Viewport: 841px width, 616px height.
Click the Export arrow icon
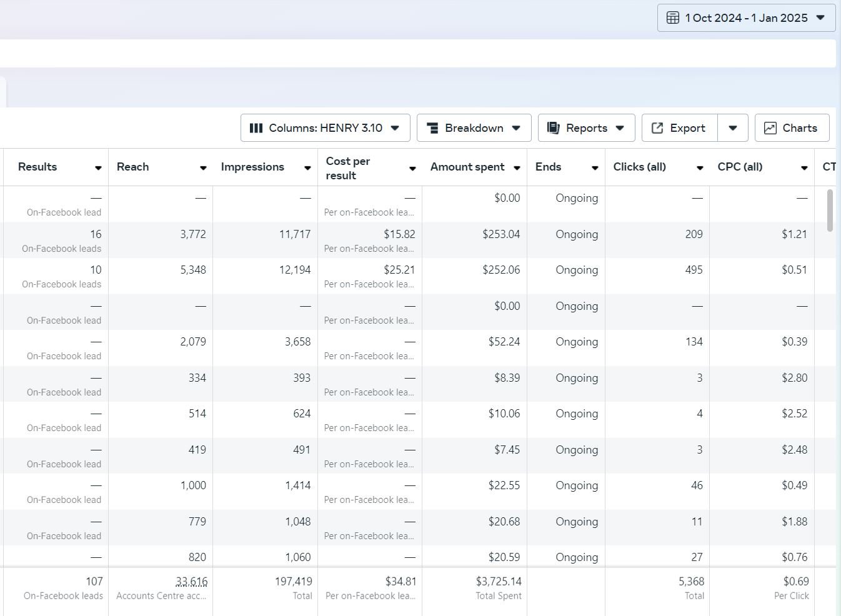tap(657, 128)
